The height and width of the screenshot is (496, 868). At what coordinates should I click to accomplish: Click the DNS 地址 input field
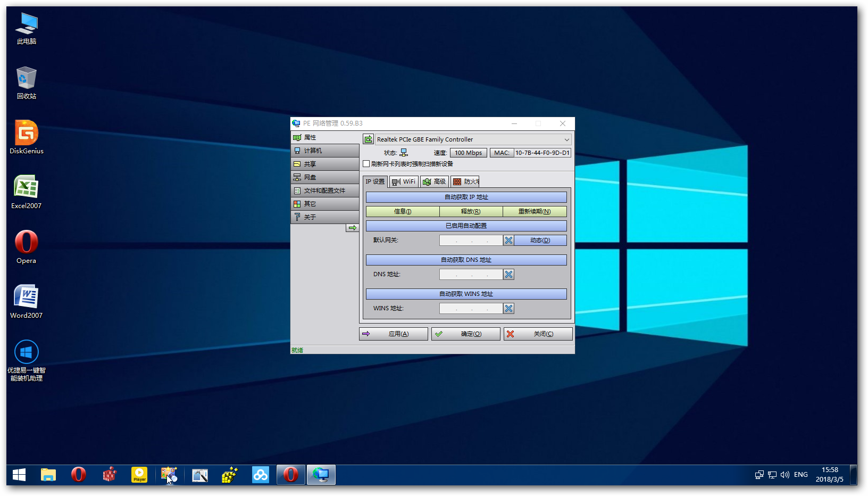click(471, 275)
